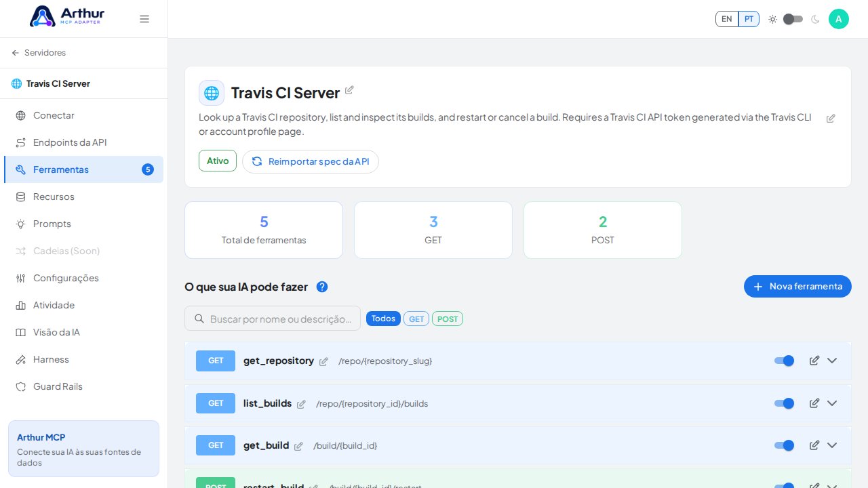The width and height of the screenshot is (868, 488).
Task: Rename the get_repository tool
Action: [x=323, y=362]
